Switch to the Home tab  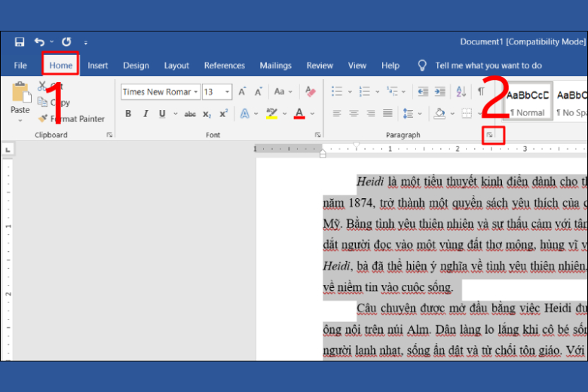pyautogui.click(x=61, y=66)
